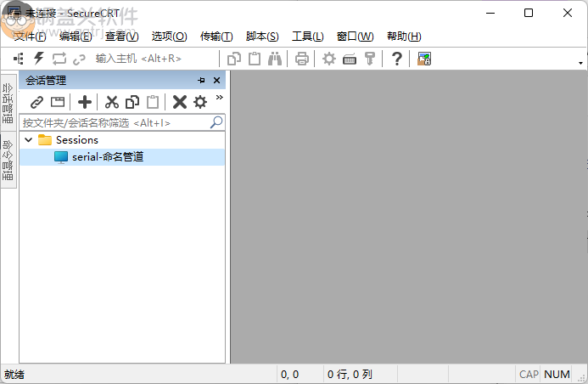Click the Keymap editor keyboard icon

pyautogui.click(x=350, y=59)
